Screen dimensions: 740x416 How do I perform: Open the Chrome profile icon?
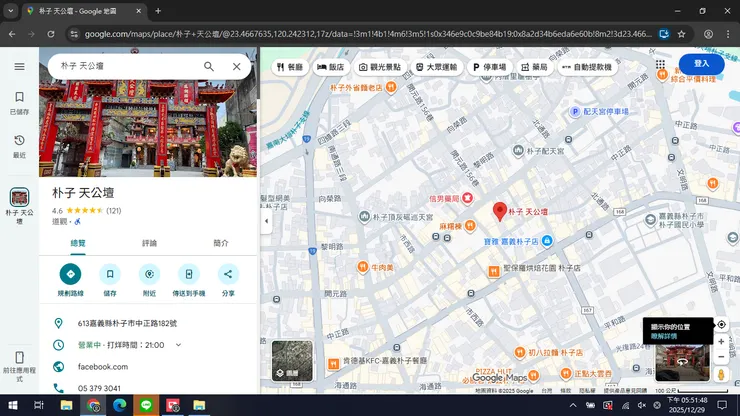point(708,34)
